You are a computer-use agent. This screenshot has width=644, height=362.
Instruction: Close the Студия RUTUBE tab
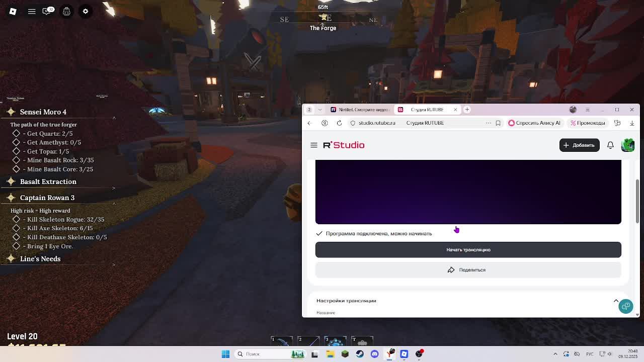[x=455, y=110]
